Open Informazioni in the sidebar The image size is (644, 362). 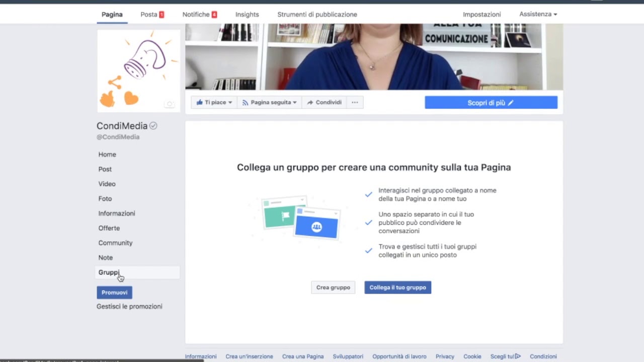117,213
